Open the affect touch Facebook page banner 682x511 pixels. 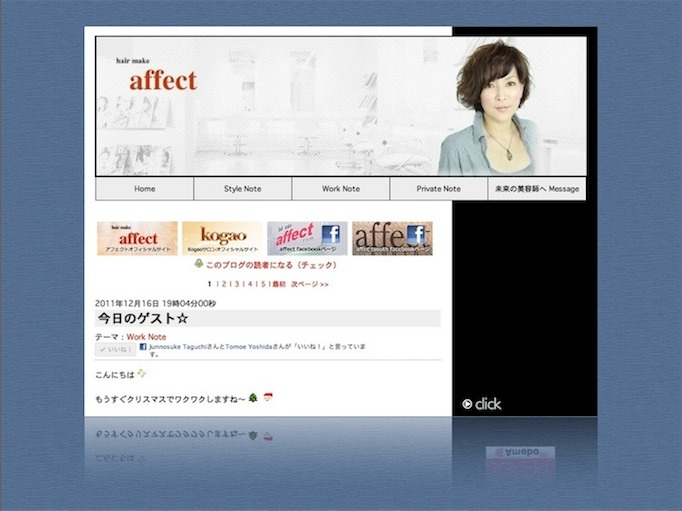(392, 239)
